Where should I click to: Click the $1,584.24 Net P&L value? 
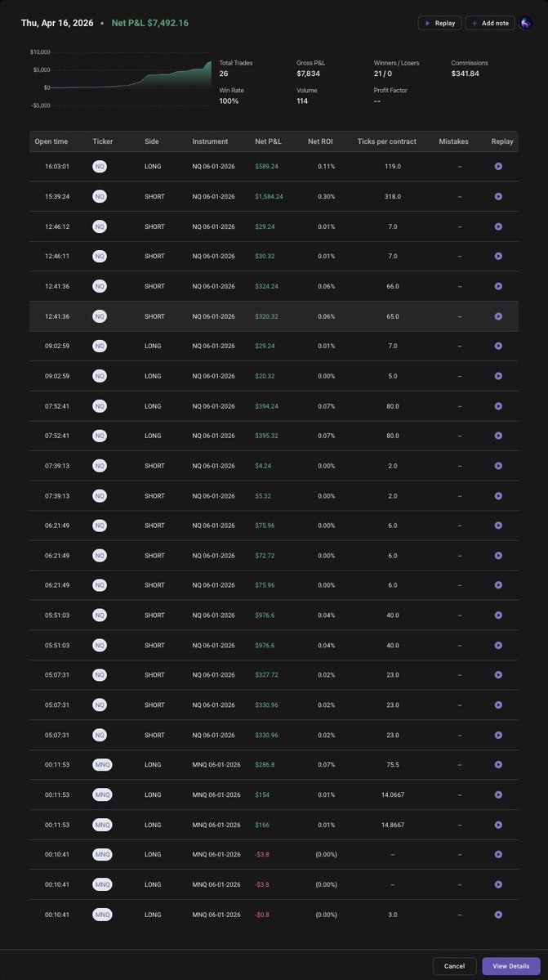[269, 196]
